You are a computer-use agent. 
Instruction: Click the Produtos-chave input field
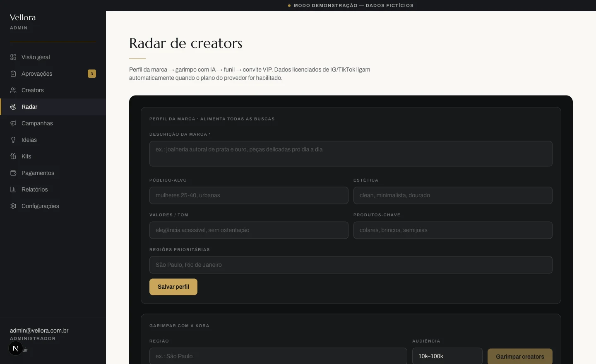click(453, 230)
